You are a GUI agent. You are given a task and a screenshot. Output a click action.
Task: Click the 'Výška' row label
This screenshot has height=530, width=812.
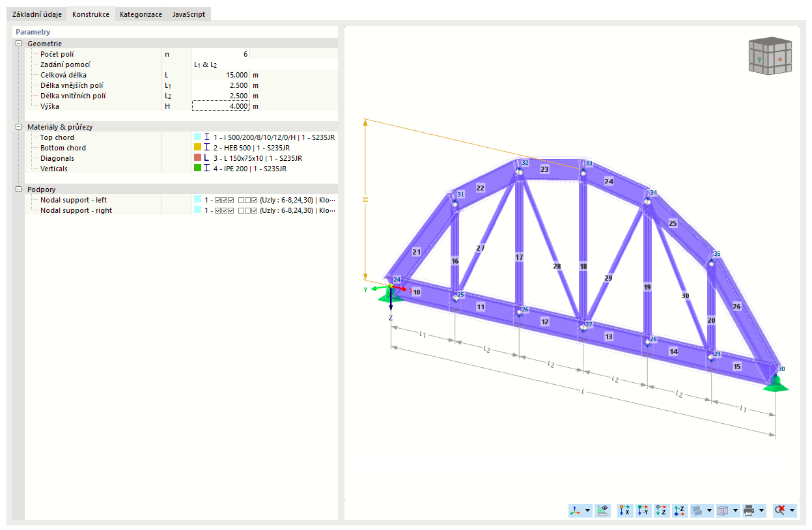coord(50,106)
